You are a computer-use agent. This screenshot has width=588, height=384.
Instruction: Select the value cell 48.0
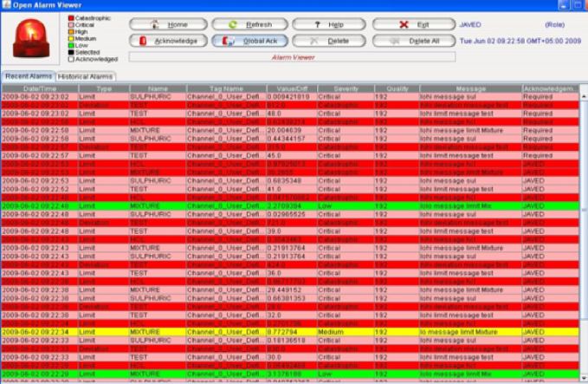pos(292,114)
